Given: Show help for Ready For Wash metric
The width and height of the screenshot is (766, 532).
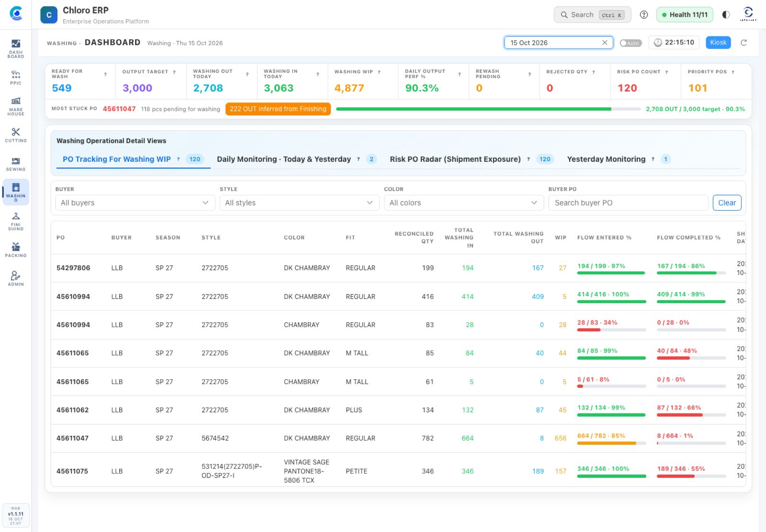Looking at the screenshot, I should point(105,74).
